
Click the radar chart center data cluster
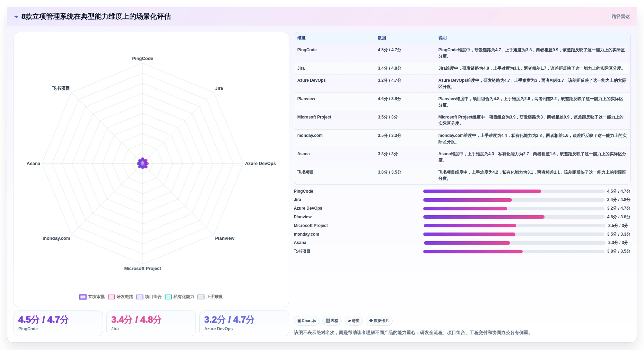tap(142, 163)
